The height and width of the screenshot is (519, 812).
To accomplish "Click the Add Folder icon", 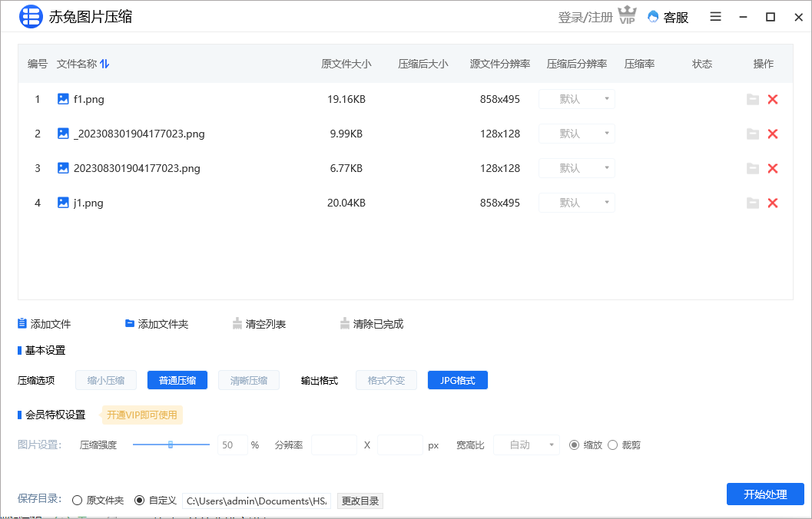I will (128, 323).
